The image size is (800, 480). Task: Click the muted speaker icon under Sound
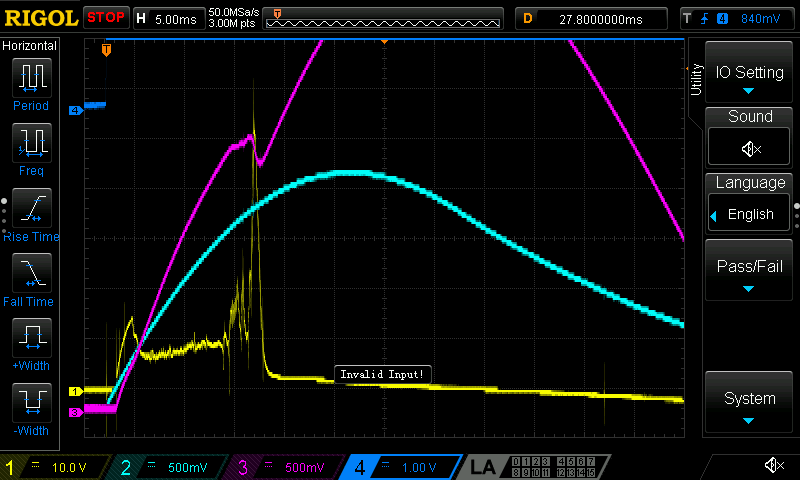(750, 148)
